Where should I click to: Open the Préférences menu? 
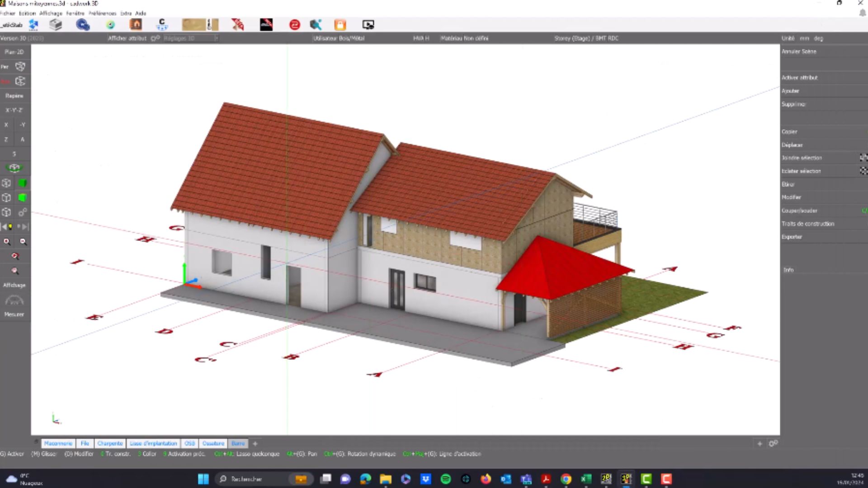[x=102, y=13]
